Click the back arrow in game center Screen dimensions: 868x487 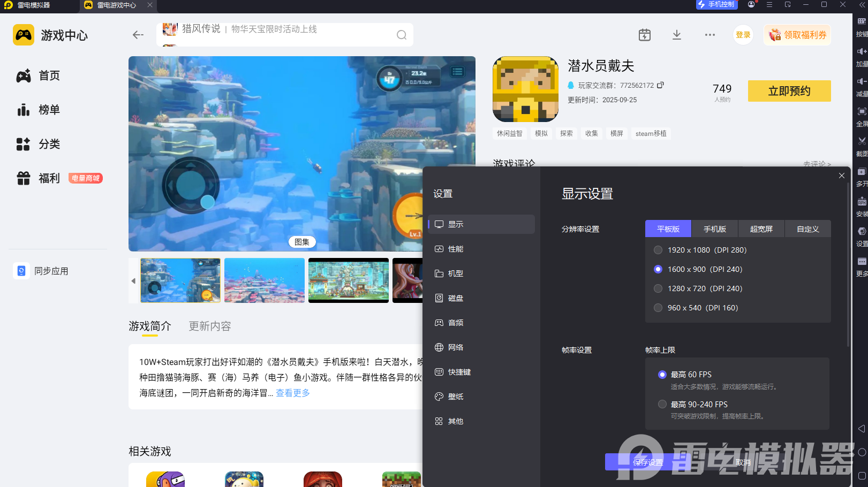pos(138,35)
